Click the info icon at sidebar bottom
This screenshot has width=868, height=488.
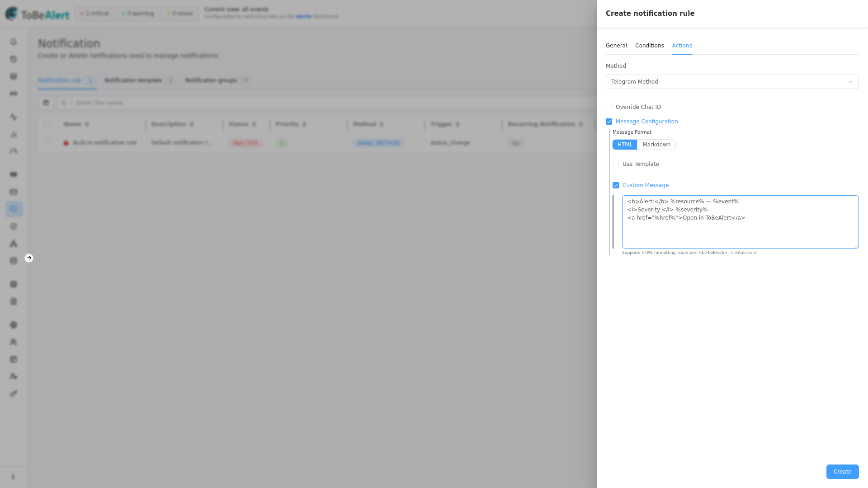13,477
